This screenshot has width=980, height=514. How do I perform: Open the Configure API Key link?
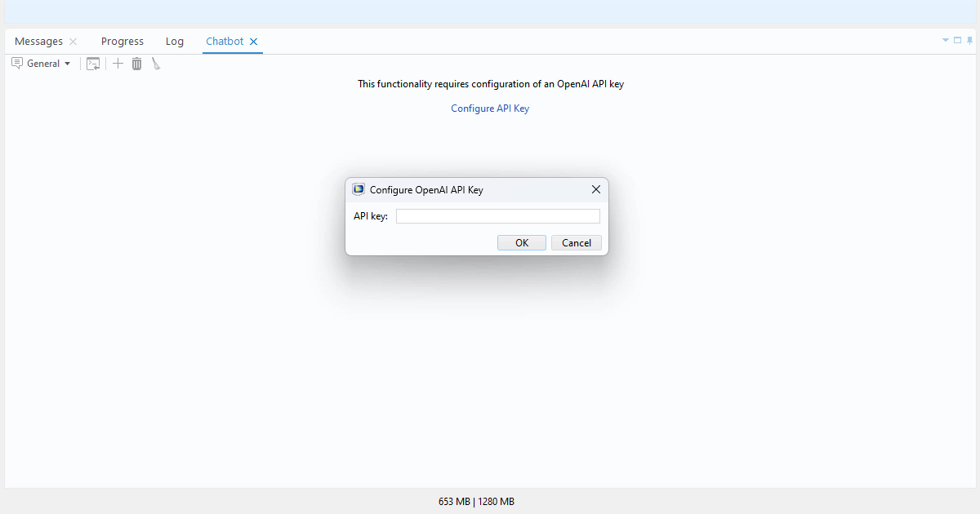pos(489,108)
